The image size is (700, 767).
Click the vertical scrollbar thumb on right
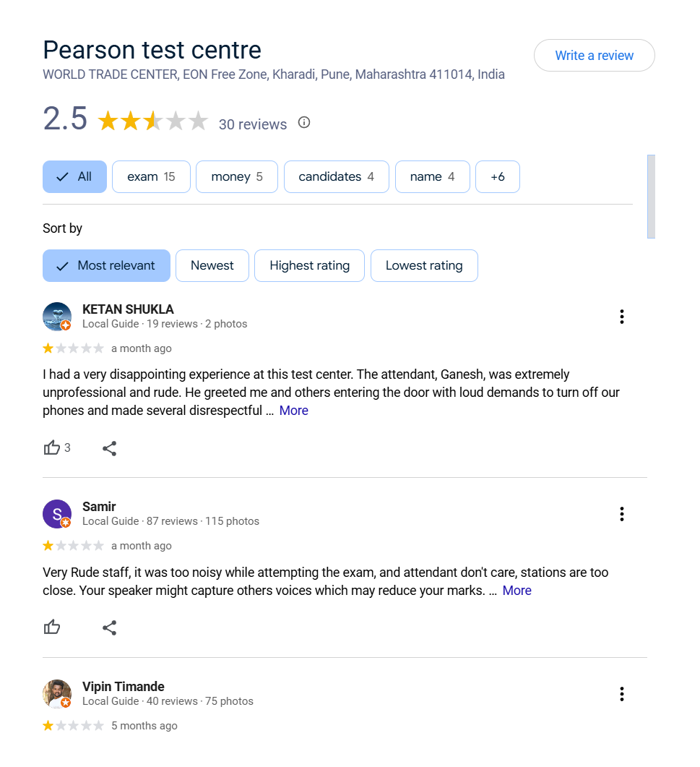tap(651, 197)
